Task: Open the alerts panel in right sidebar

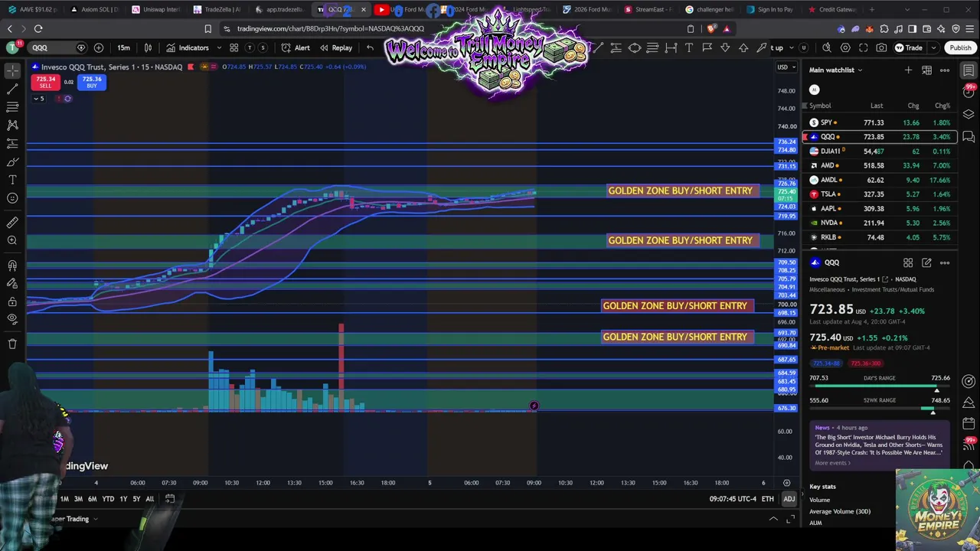Action: [x=969, y=92]
